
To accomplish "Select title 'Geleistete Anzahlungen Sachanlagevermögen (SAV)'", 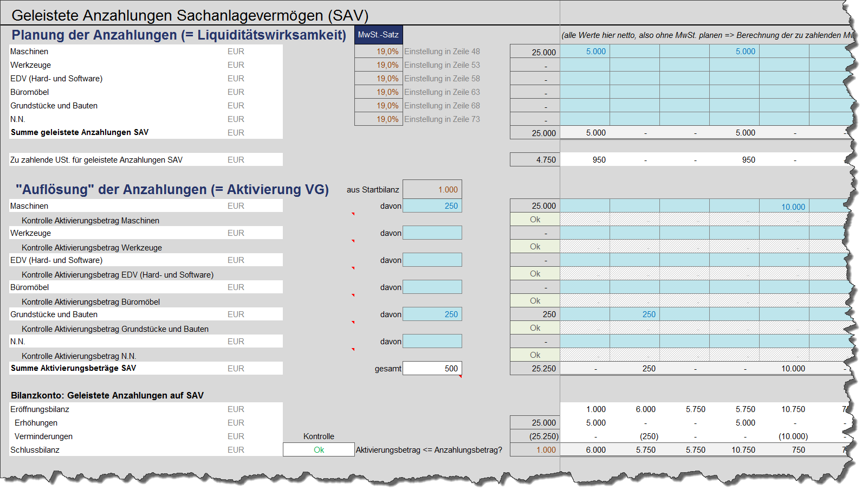I will (190, 15).
